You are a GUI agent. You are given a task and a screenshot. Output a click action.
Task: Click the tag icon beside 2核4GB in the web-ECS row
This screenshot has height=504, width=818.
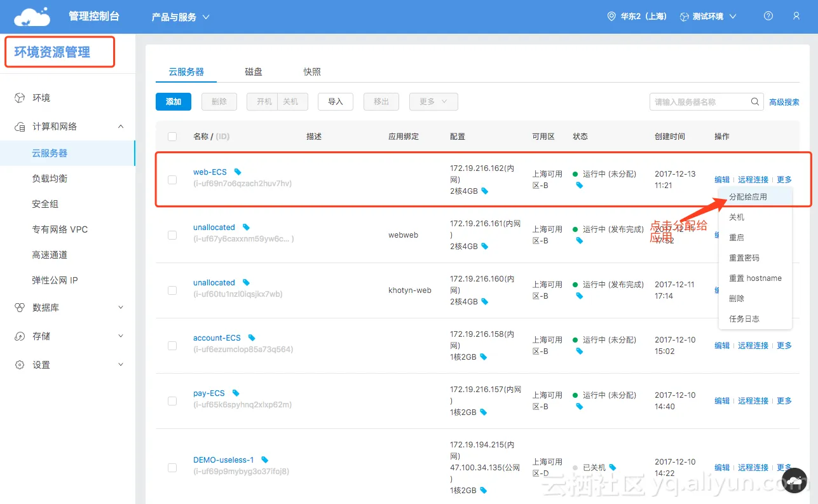coord(485,191)
